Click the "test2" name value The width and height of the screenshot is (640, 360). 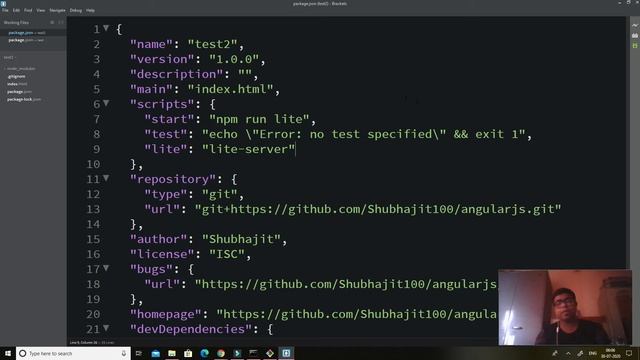point(212,44)
